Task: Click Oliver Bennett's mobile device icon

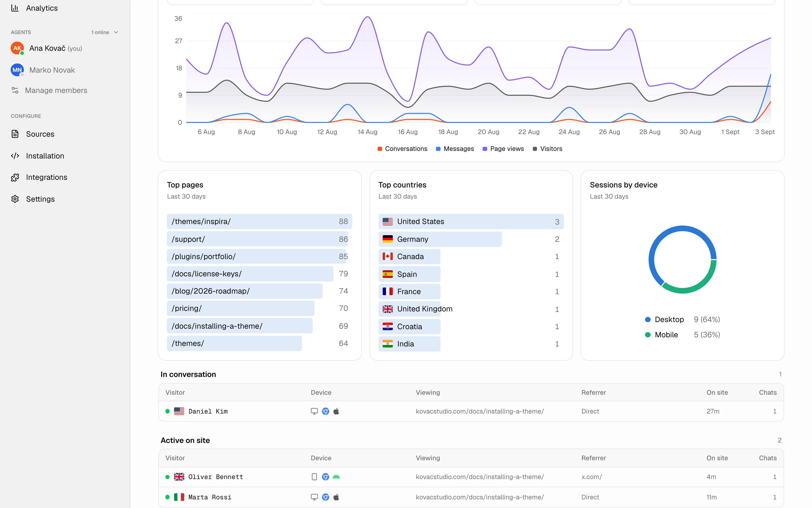Action: [314, 477]
